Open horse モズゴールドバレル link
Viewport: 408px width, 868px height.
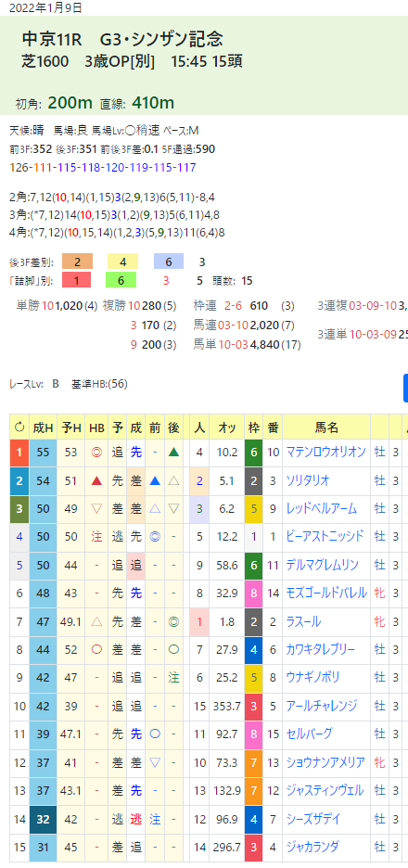coord(326,593)
